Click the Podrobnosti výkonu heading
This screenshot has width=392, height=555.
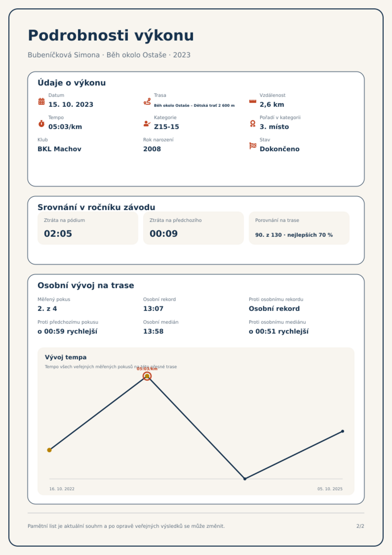[111, 35]
